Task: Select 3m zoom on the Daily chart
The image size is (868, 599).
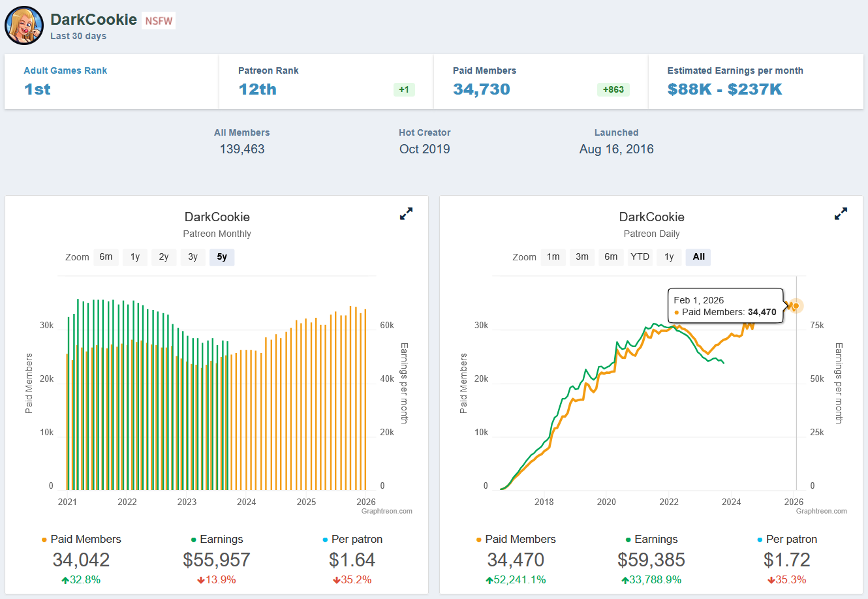Action: (x=582, y=257)
